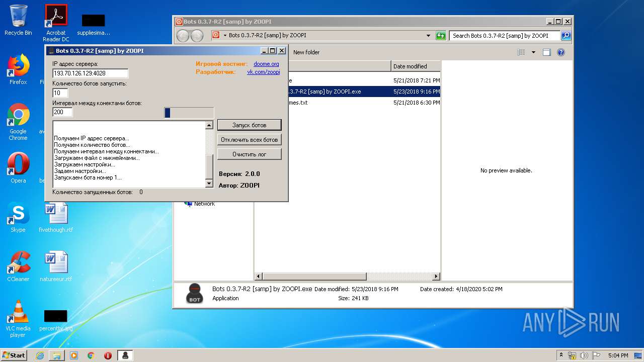The width and height of the screenshot is (644, 362).
Task: Open suppliesima file on desktop
Action: coord(94,24)
